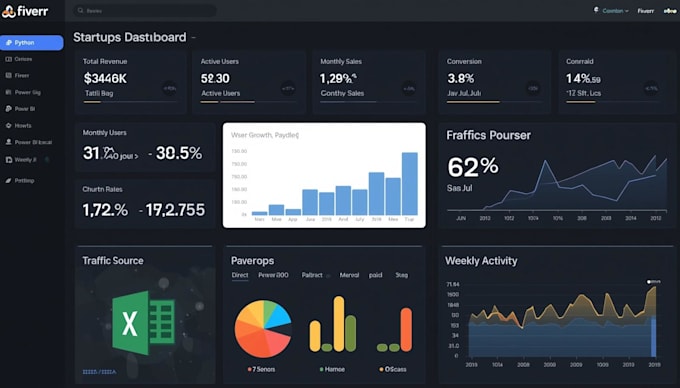The width and height of the screenshot is (680, 388).
Task: Click the round badge in the Total Revenue card
Action: pyautogui.click(x=170, y=88)
